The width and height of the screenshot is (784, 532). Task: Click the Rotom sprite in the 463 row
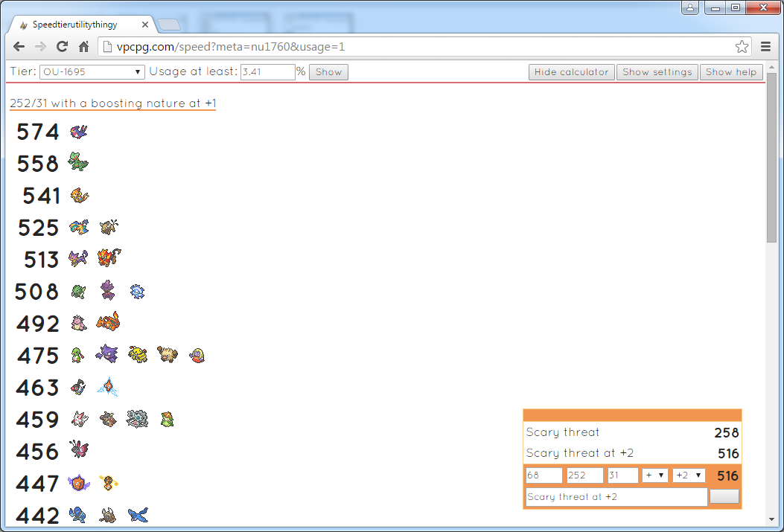click(x=107, y=387)
